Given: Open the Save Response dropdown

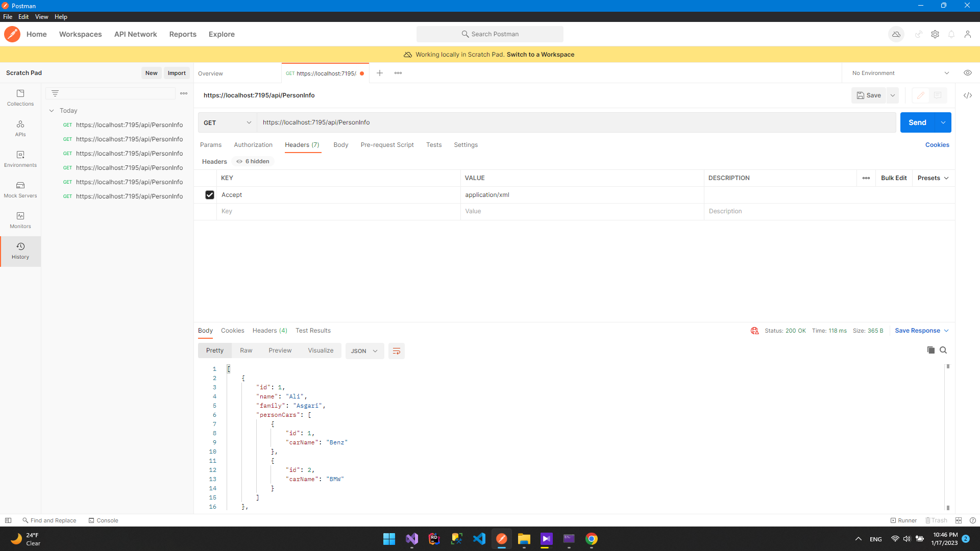Looking at the screenshot, I should pos(922,331).
